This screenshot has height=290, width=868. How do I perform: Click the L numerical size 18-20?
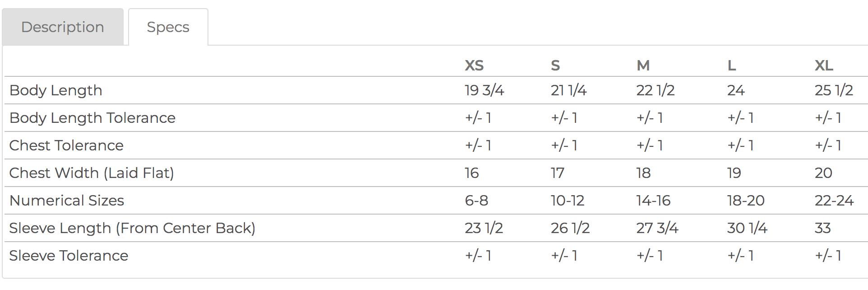tap(746, 201)
